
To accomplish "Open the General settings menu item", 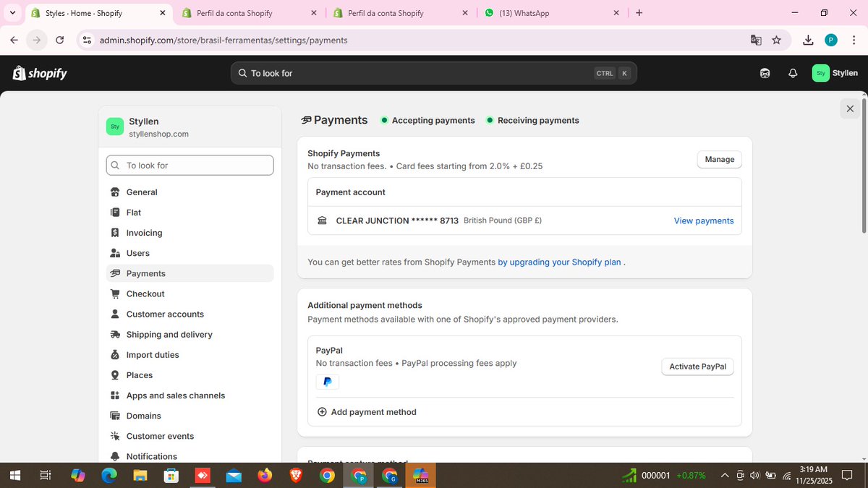I will click(190, 192).
